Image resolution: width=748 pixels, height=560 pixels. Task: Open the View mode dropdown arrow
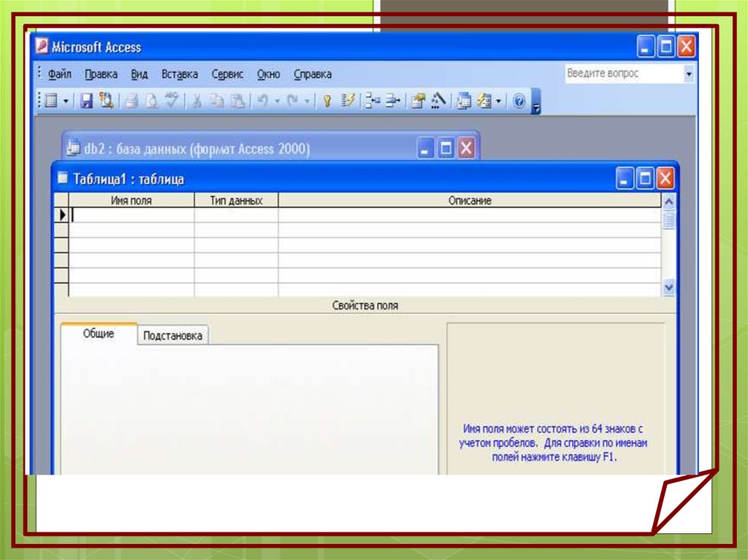coord(66,101)
